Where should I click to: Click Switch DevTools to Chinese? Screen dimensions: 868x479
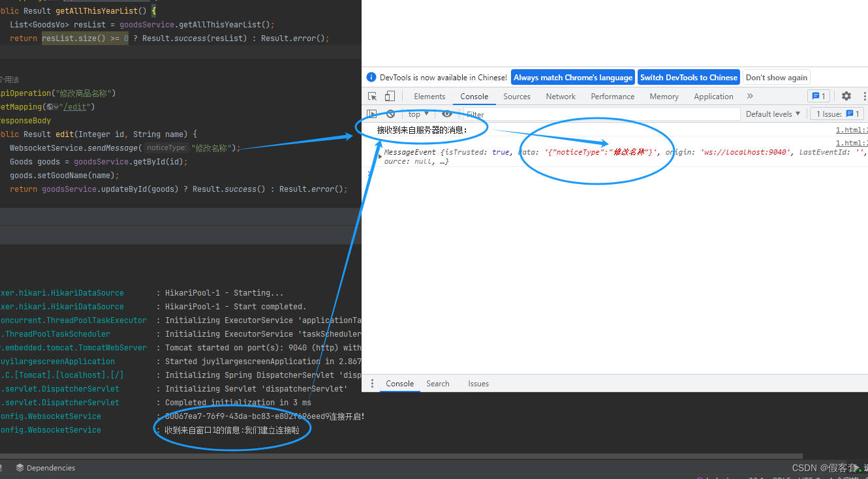(689, 77)
